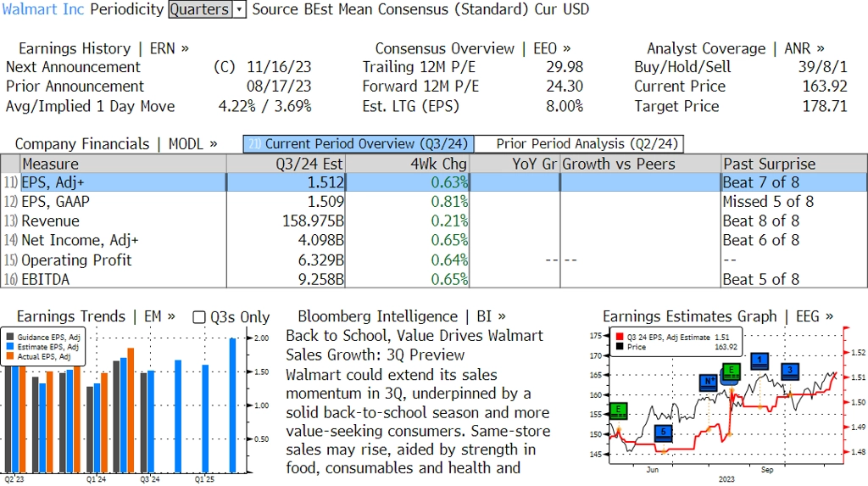Click the 'Growth vs Peers' column header
This screenshot has width=868, height=486.
coord(641,164)
